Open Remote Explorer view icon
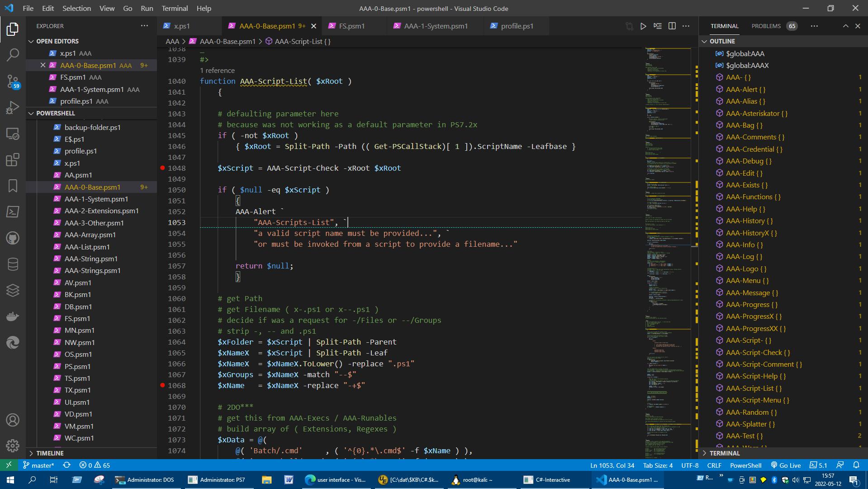 pos(13,134)
